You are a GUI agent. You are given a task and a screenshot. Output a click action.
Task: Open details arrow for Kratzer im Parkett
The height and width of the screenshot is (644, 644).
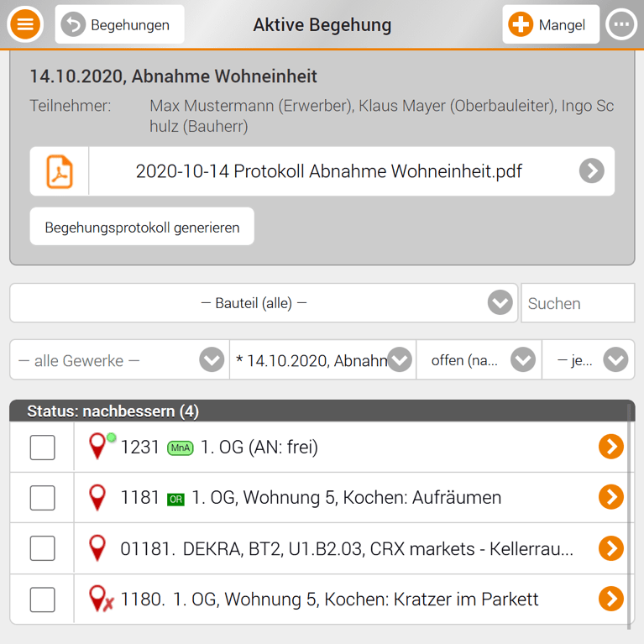(610, 599)
